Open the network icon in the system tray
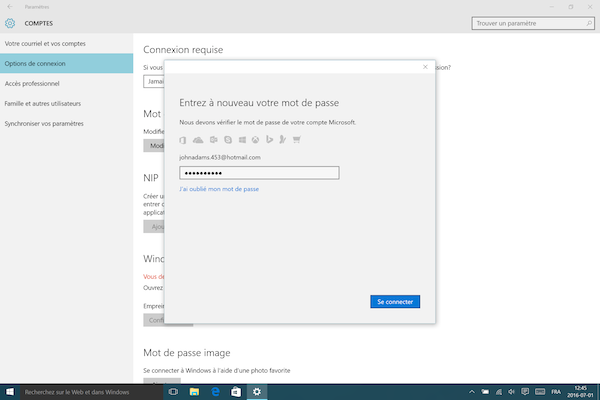This screenshot has width=600, height=400. 499,392
